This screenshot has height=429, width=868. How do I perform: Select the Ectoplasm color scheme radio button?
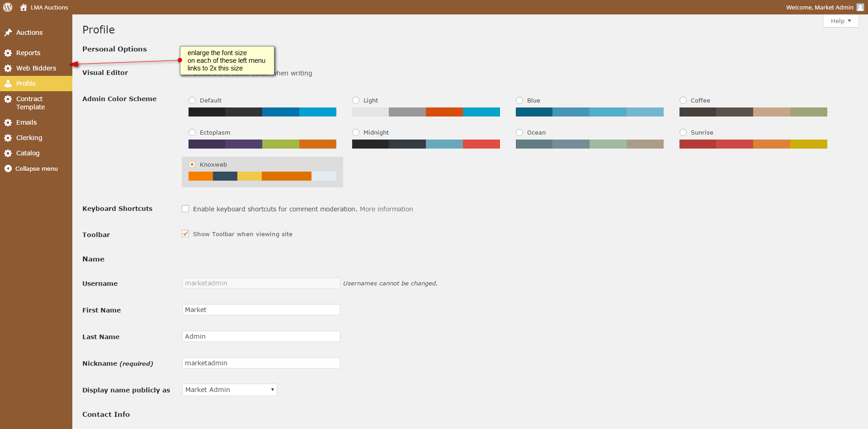click(192, 132)
